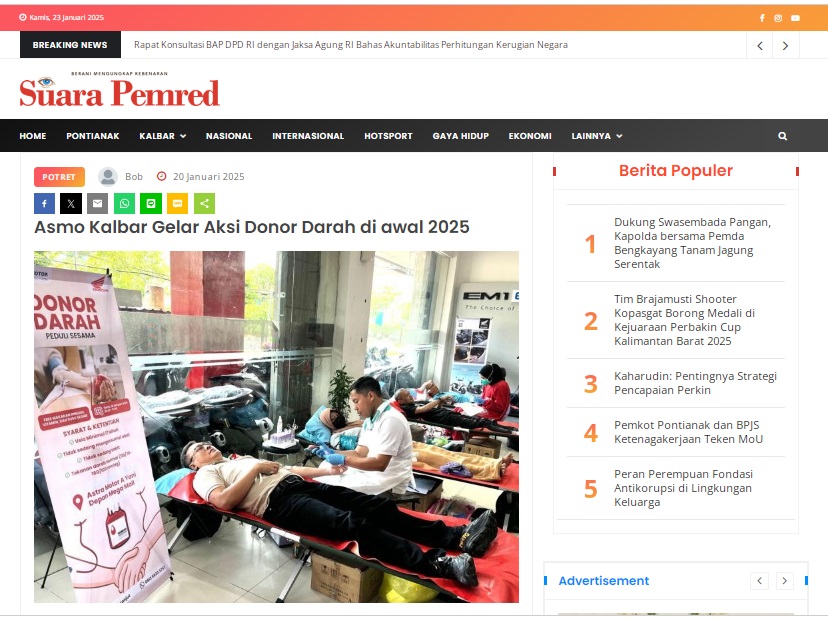The image size is (828, 618).
Task: Click the donor darah article photo
Action: point(276,427)
